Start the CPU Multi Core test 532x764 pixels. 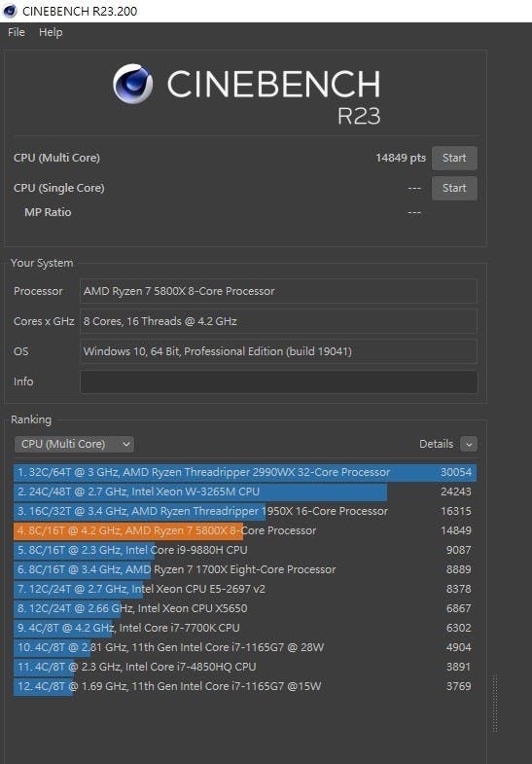click(454, 158)
